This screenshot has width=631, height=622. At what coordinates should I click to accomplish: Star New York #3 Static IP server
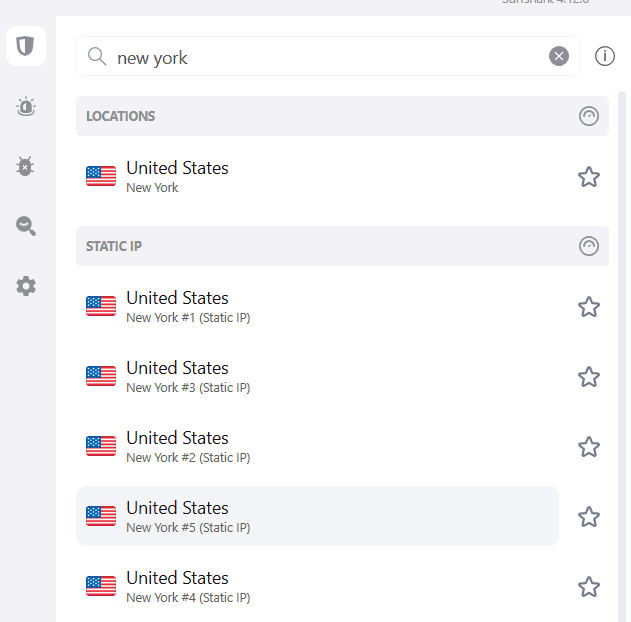(589, 377)
